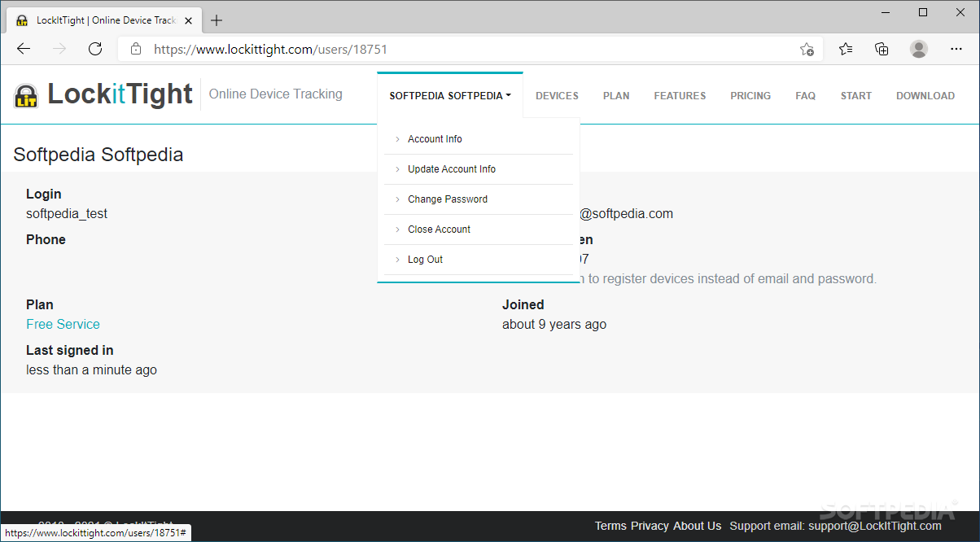Open a new tab with plus button

pos(217,20)
